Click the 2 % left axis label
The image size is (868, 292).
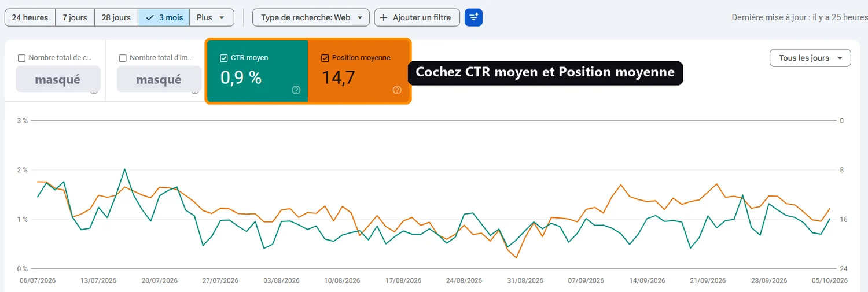(x=22, y=170)
